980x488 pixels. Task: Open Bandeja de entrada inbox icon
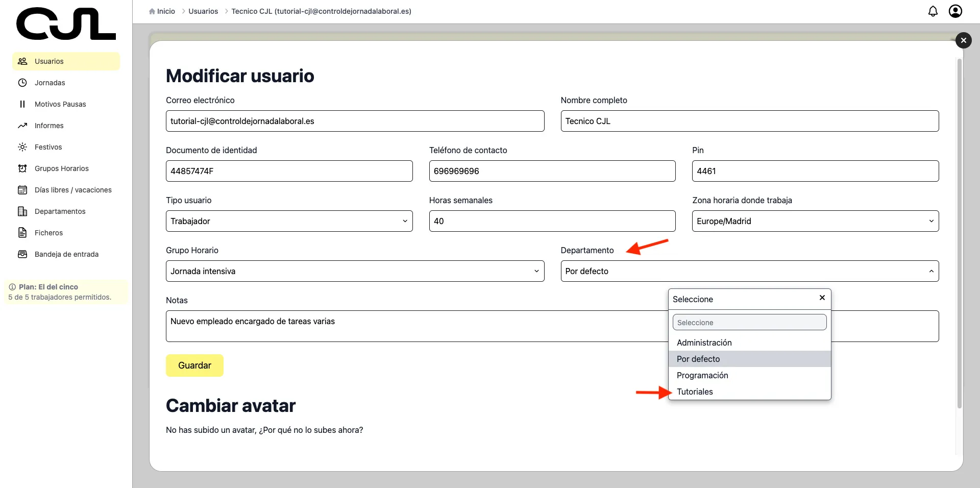click(x=22, y=254)
